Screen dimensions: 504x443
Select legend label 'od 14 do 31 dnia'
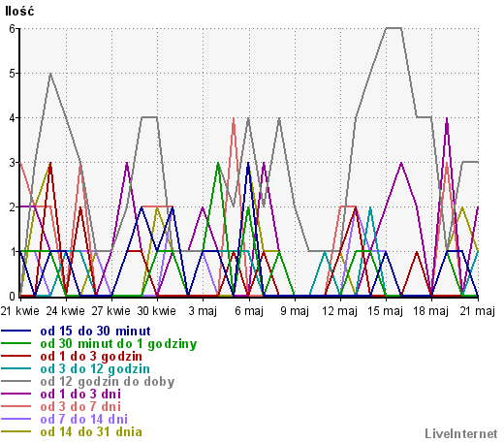point(91,432)
